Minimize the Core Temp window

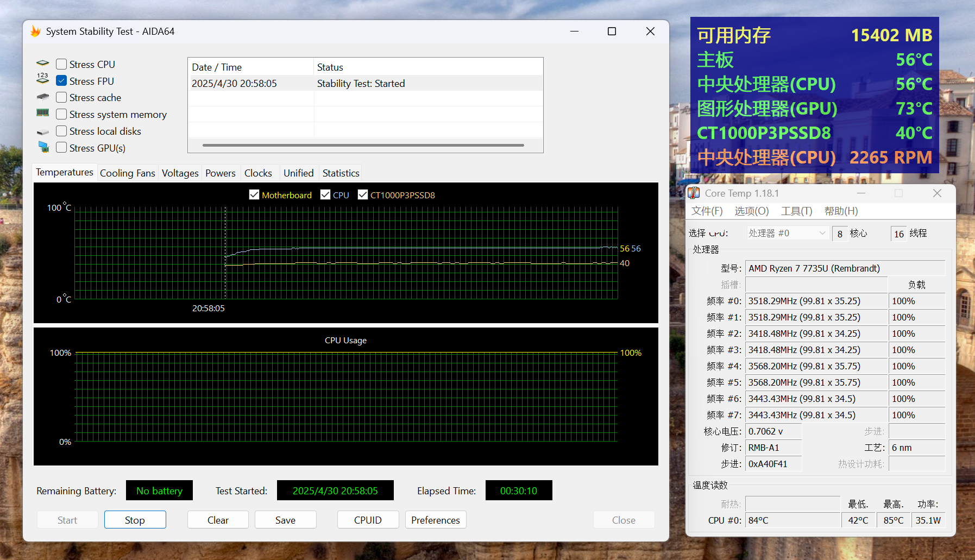[861, 193]
